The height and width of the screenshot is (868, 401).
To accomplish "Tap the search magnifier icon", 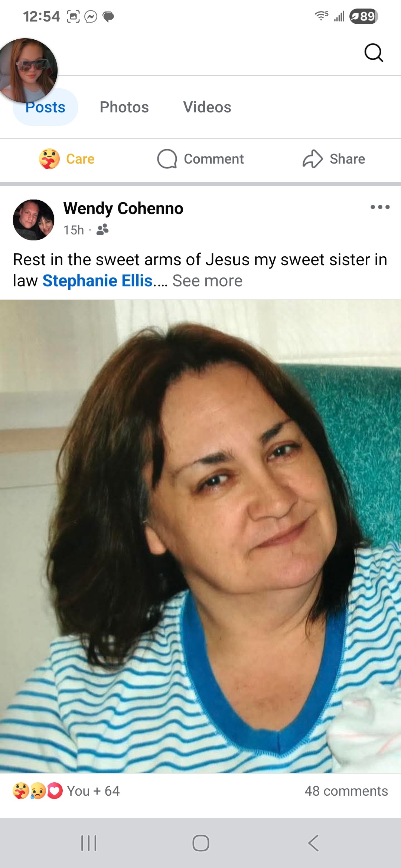I will coord(374,52).
